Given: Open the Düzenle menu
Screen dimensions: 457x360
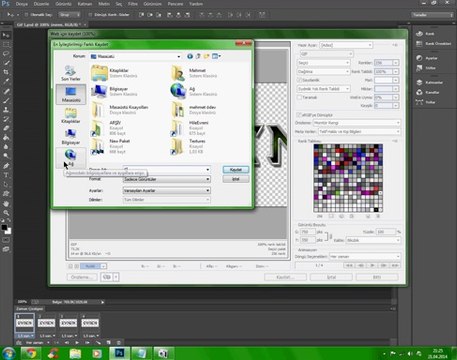Looking at the screenshot, I should point(41,4).
